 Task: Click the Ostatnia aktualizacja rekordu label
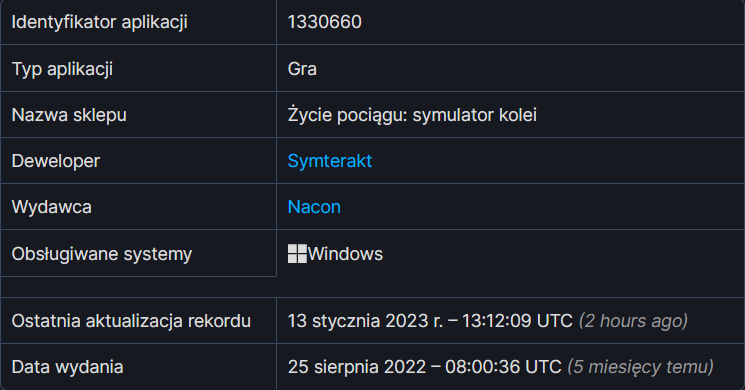131,321
